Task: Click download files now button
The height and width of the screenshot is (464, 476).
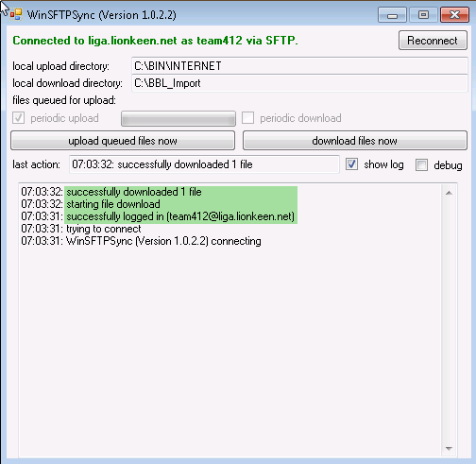Action: (355, 141)
